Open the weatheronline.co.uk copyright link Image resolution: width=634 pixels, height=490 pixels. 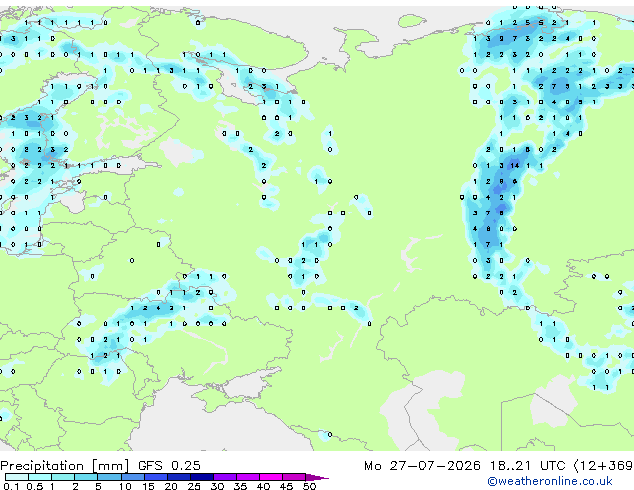click(x=549, y=481)
